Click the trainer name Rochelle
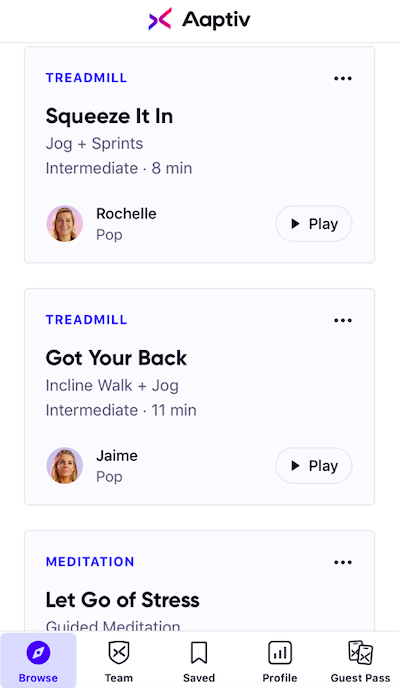 pos(126,214)
